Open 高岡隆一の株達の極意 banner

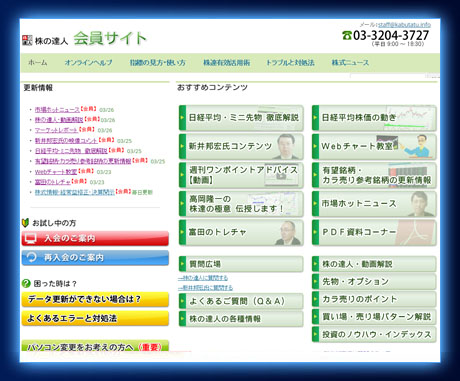point(241,204)
